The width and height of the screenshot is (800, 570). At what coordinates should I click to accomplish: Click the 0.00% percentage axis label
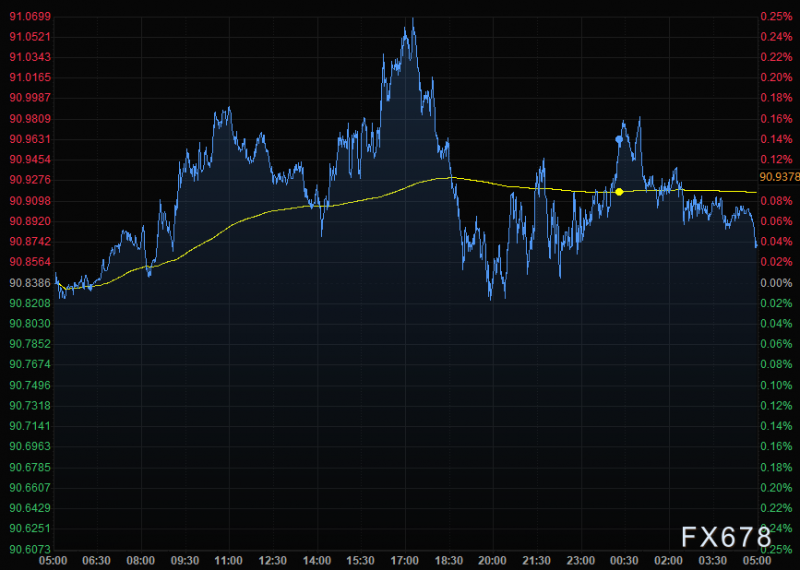pyautogui.click(x=776, y=283)
